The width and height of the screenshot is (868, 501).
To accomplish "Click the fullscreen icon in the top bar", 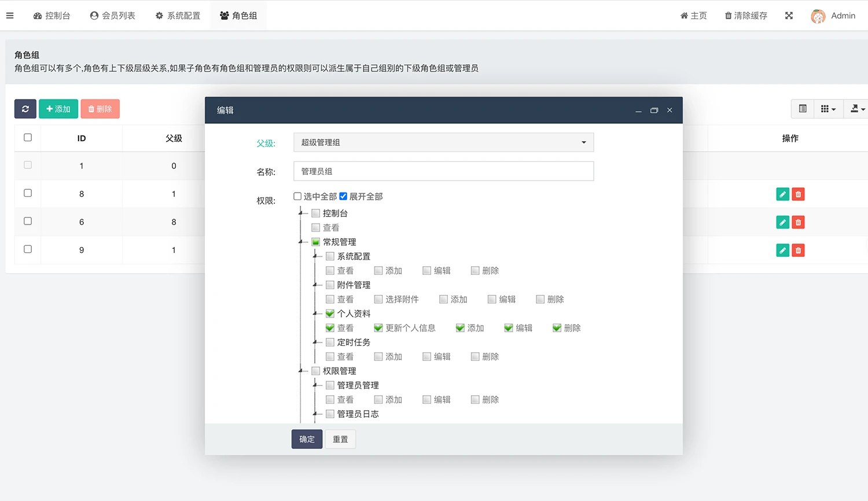I will pyautogui.click(x=789, y=16).
